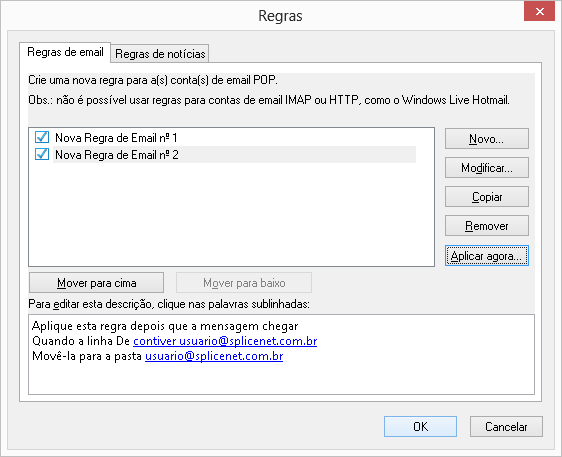Dismiss the dialog with Cancelar
This screenshot has height=457, width=562.
tap(506, 427)
